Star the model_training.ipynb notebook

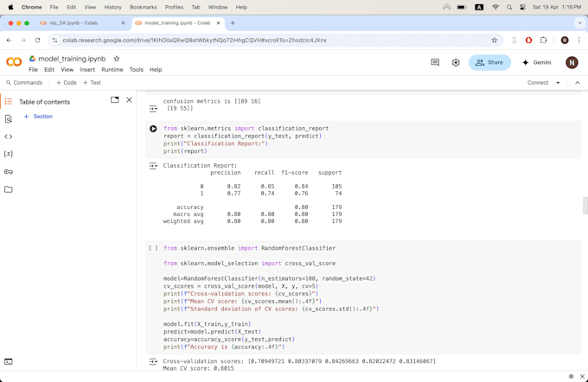pyautogui.click(x=117, y=59)
